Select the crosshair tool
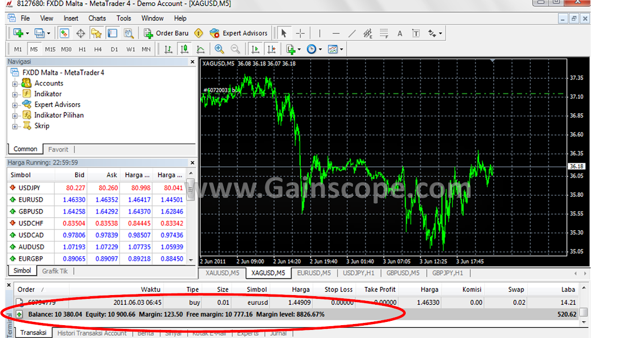 pos(301,33)
